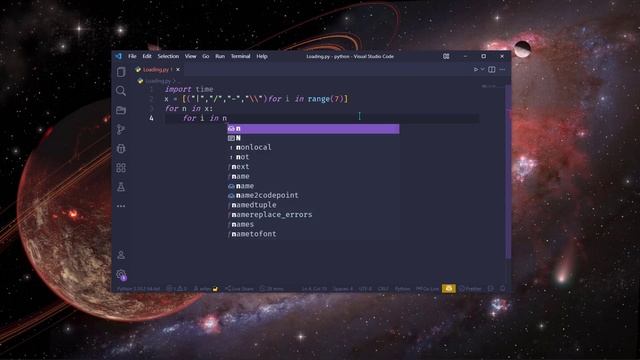The image size is (640, 360).
Task: Open the Run and Debug view
Action: coord(121,149)
